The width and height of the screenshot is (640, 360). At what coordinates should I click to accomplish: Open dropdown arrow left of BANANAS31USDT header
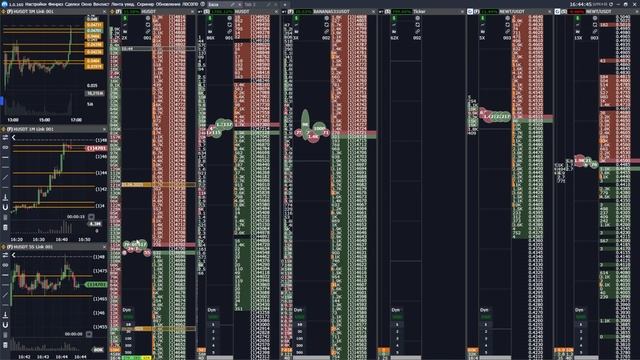tap(284, 12)
